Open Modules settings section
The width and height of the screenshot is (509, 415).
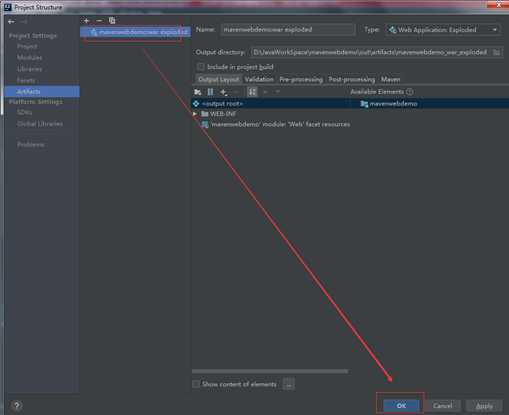tap(30, 58)
